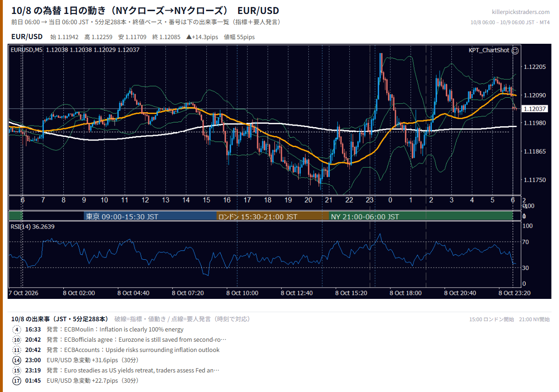559x392 pixels.
Task: Click EUR/USD 急変動 +22.7pips entry
Action: click(x=93, y=381)
